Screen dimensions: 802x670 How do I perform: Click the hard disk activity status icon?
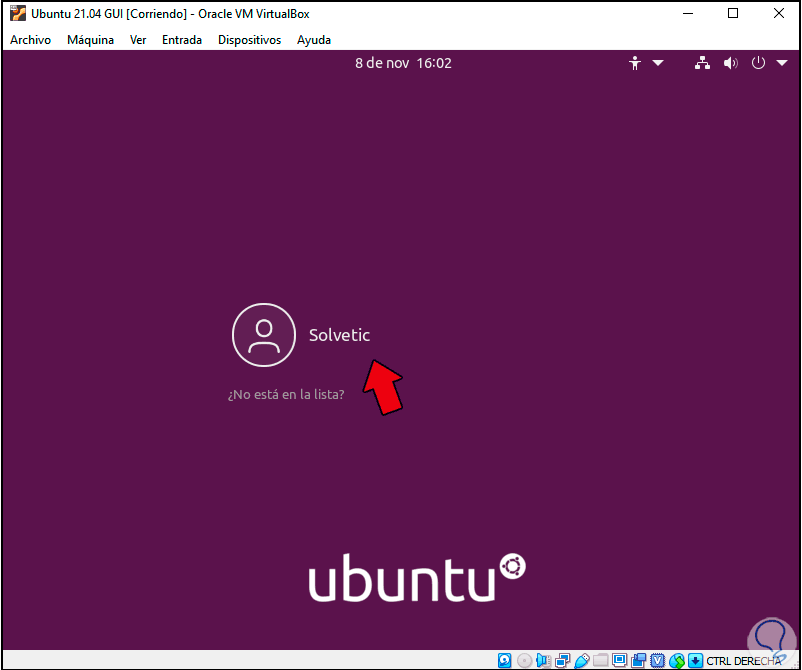click(505, 661)
